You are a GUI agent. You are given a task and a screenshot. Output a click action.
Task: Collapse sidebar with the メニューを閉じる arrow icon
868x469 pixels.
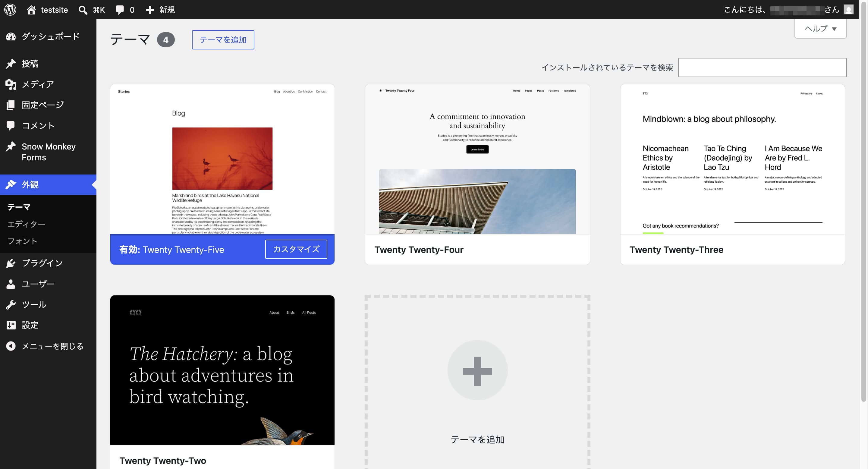pos(11,346)
